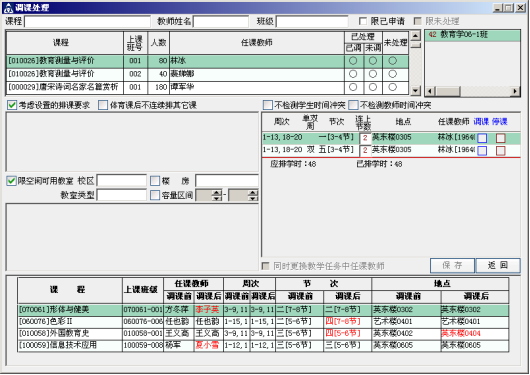Screen dimensions: 530x375
Task: Enable 不检测学生时间冲突 checkbox
Action: point(268,105)
